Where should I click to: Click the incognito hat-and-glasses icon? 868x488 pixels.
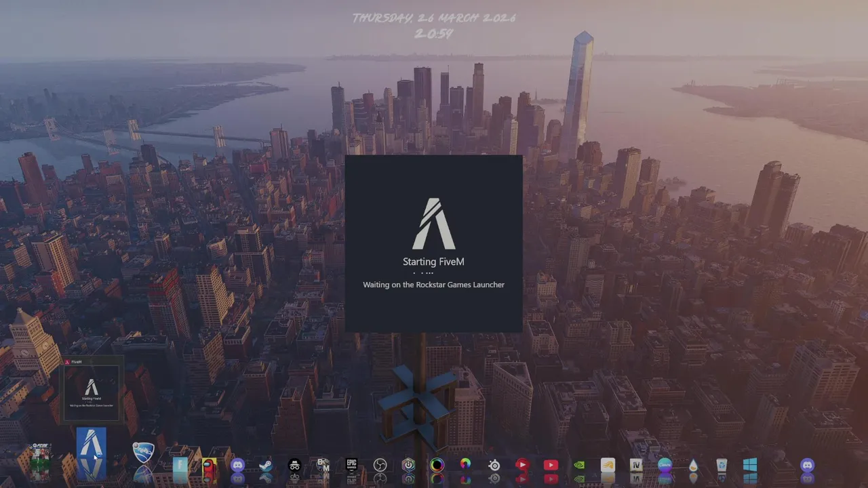pos(294,465)
